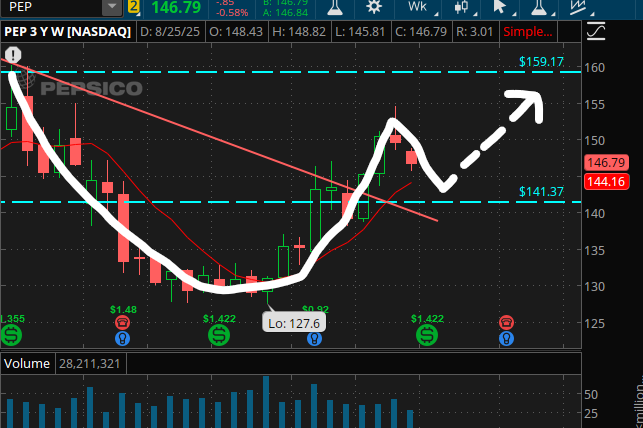Click the red phone icon under the $1.48 label

(123, 323)
